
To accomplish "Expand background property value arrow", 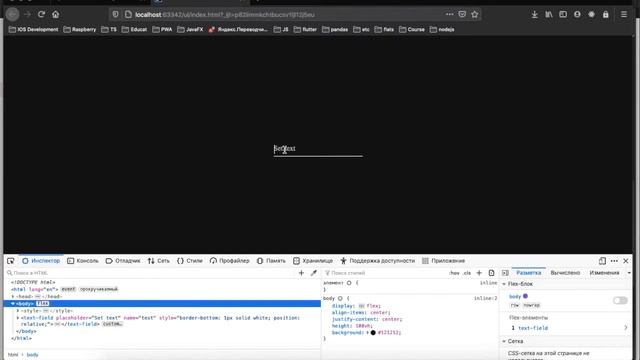I will click(367, 333).
